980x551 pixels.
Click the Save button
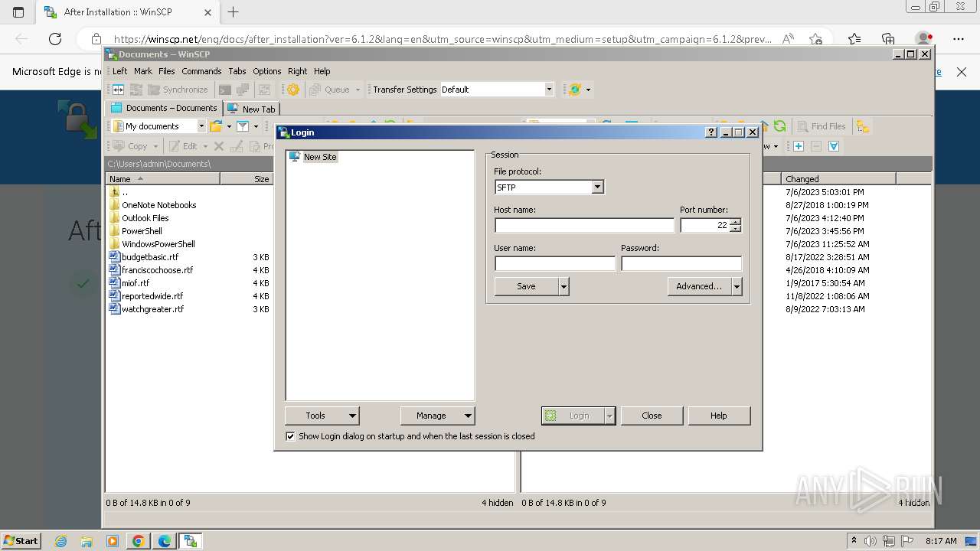526,286
